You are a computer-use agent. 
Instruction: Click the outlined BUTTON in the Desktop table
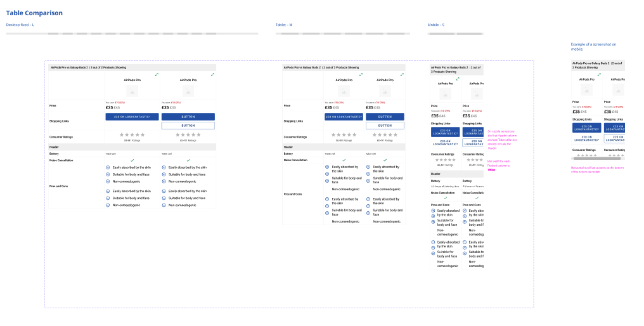pyautogui.click(x=188, y=126)
